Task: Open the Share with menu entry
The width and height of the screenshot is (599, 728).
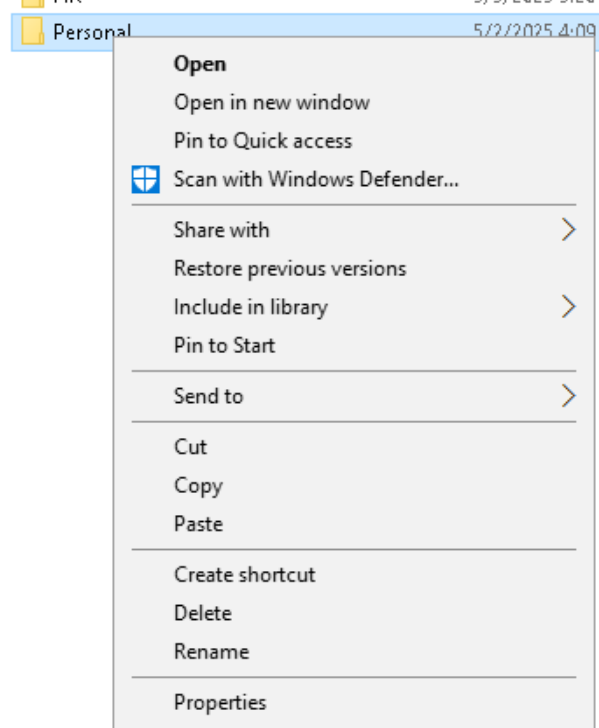Action: click(354, 229)
